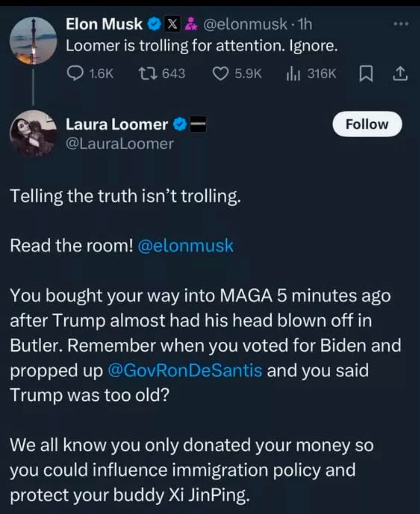Open the Laura Loomer display name
The image size is (420, 514).
pyautogui.click(x=116, y=124)
